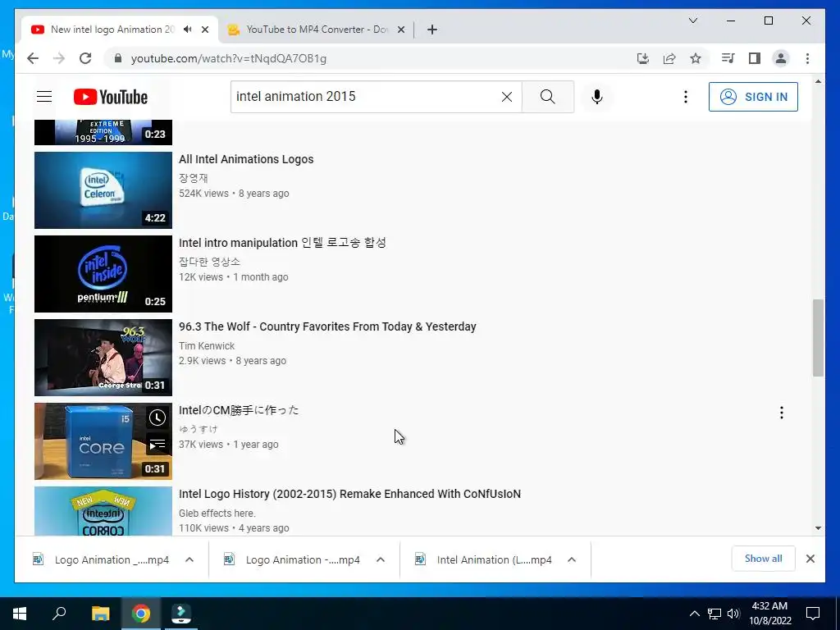Switch to YouTube to MP4 Converter tab
The width and height of the screenshot is (840, 630).
(x=317, y=30)
